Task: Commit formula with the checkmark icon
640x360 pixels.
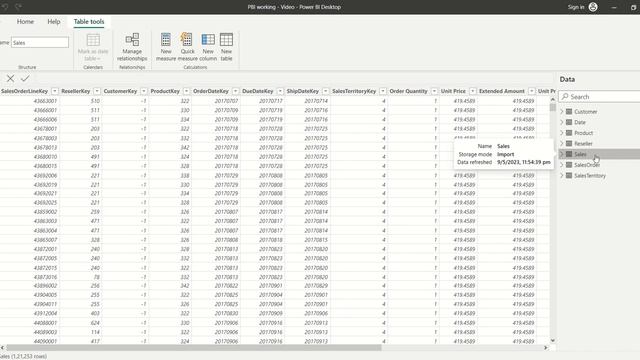Action: pyautogui.click(x=25, y=78)
